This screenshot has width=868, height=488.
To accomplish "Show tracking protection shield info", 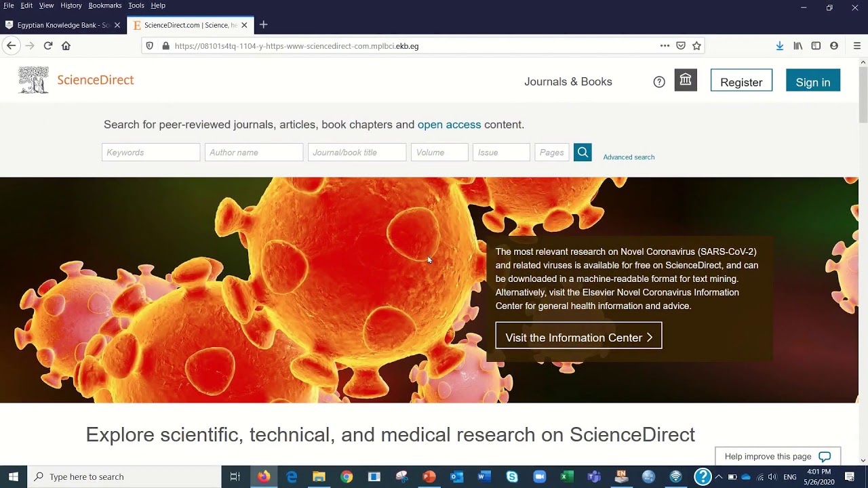I will (150, 46).
